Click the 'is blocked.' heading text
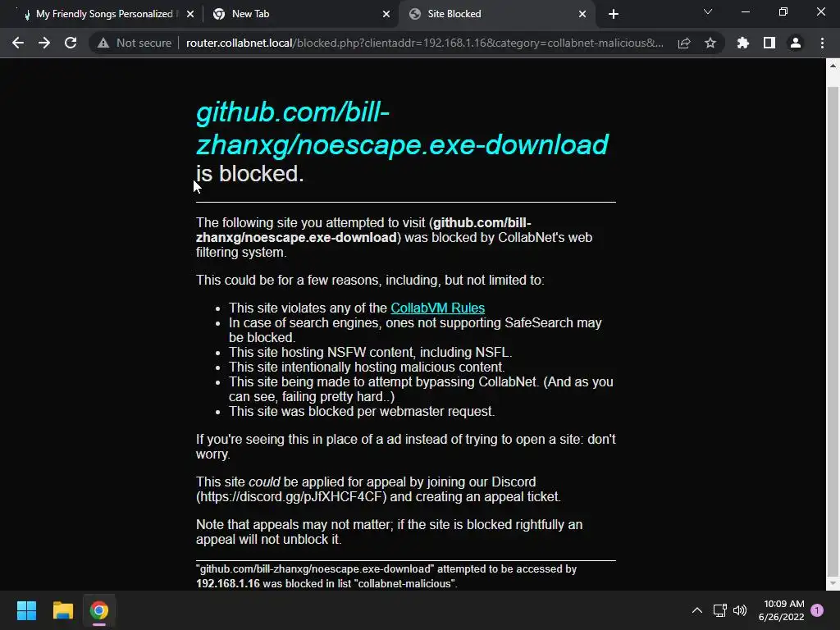This screenshot has height=630, width=840. pyautogui.click(x=249, y=174)
